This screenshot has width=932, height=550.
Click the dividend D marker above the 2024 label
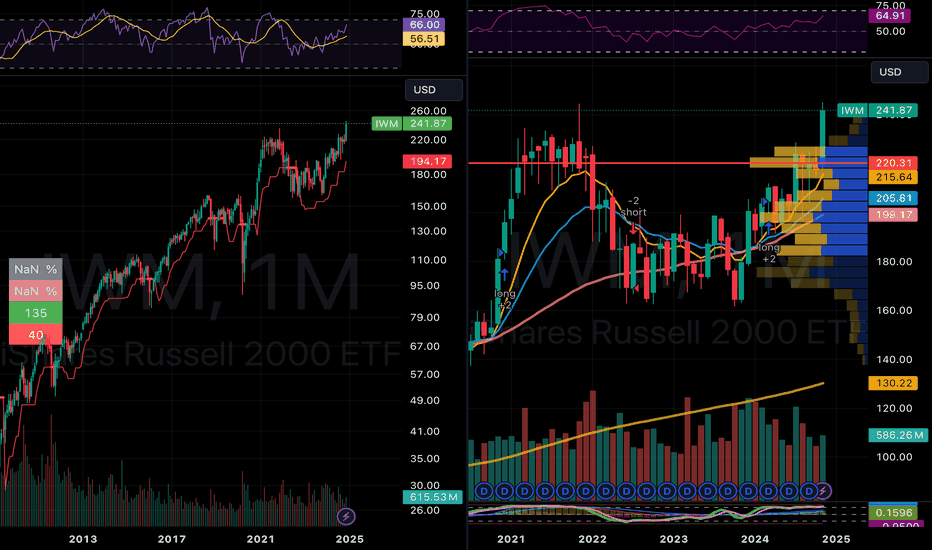(748, 491)
